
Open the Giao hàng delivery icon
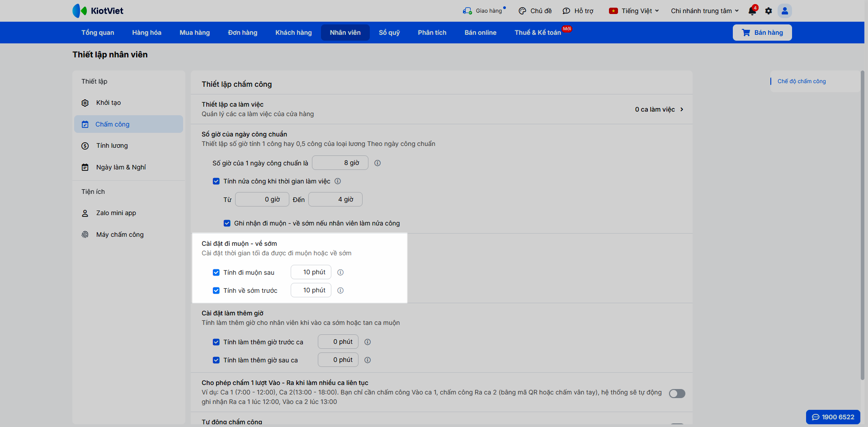pos(467,11)
